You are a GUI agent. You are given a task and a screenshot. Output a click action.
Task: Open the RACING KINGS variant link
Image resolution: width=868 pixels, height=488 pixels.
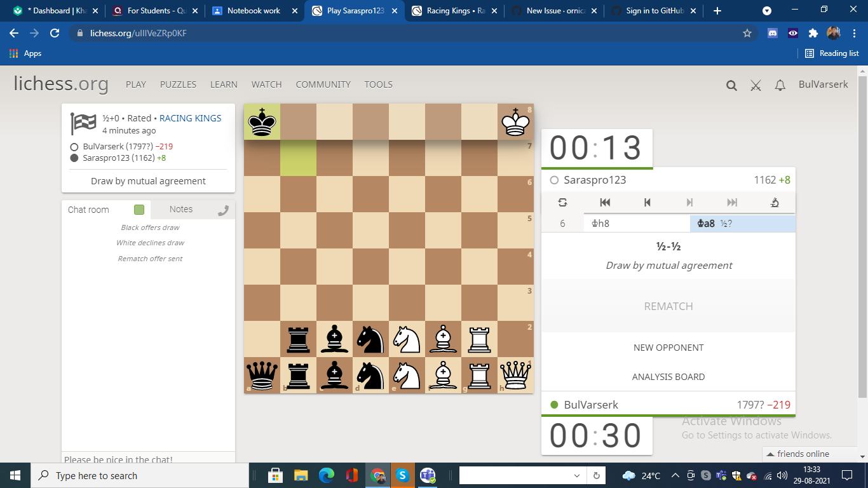click(x=190, y=118)
